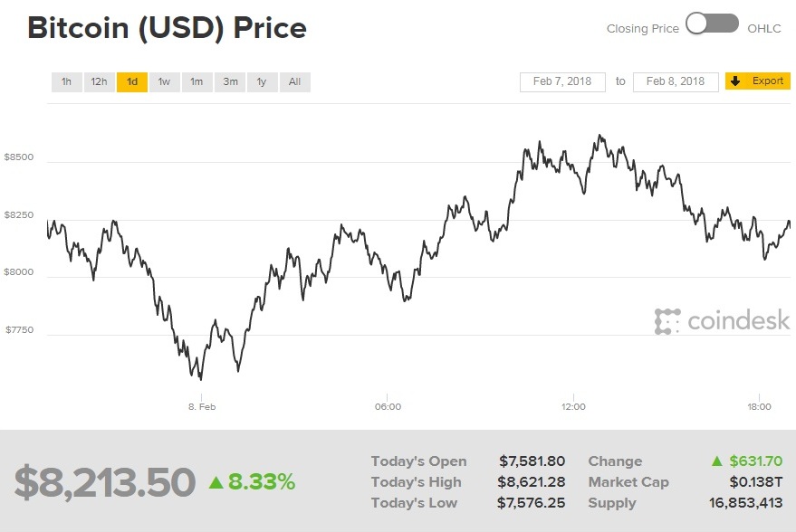
Task: Show the 3m price history
Action: [x=230, y=82]
